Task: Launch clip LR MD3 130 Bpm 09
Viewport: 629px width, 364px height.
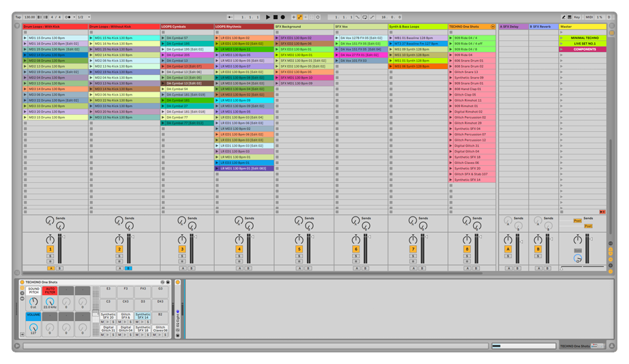Action: (217, 100)
